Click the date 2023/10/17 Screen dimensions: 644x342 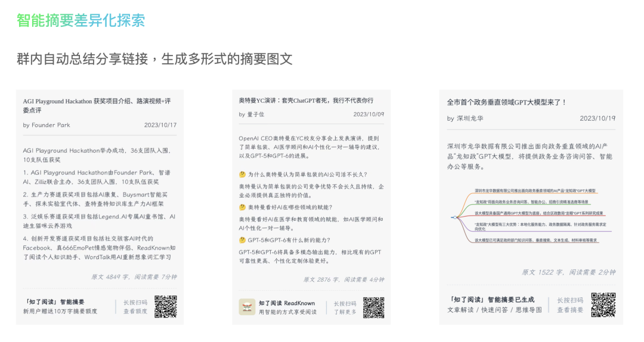[x=160, y=125]
